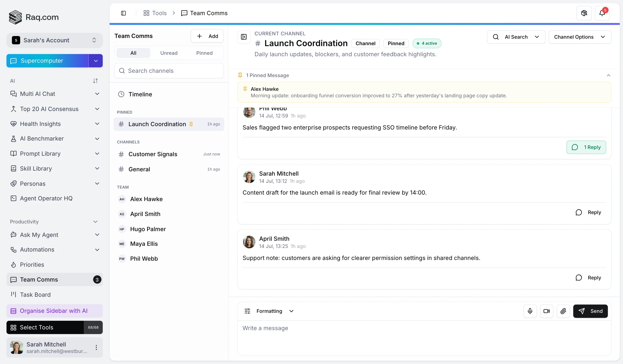
Task: Click the AI section sort arrows icon
Action: pyautogui.click(x=95, y=81)
